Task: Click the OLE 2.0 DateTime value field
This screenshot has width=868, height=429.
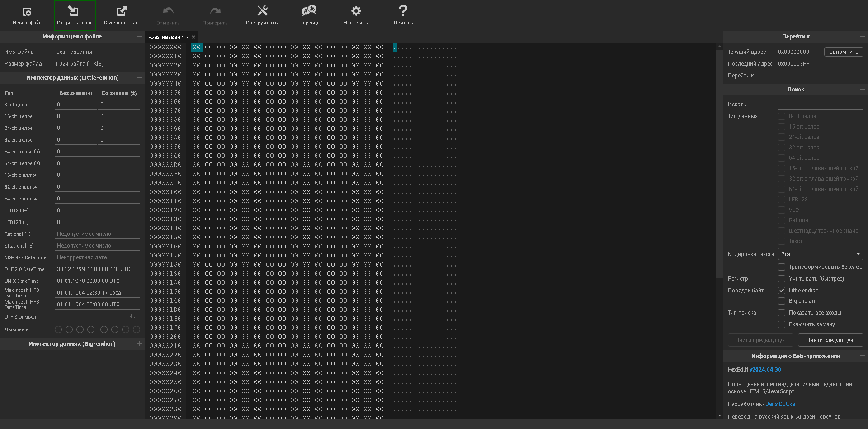Action: coord(97,269)
